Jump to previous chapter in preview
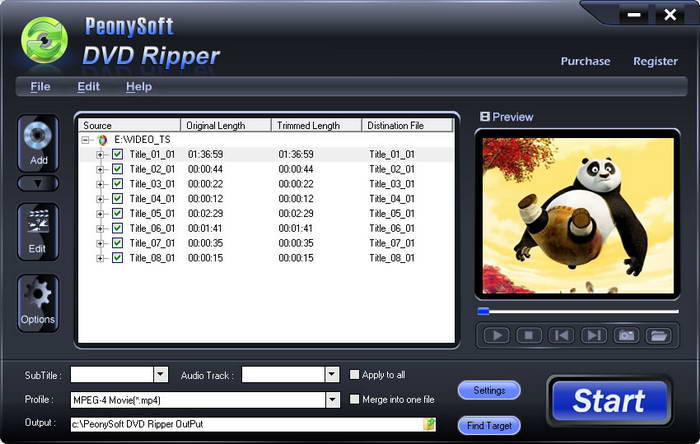 [x=561, y=335]
